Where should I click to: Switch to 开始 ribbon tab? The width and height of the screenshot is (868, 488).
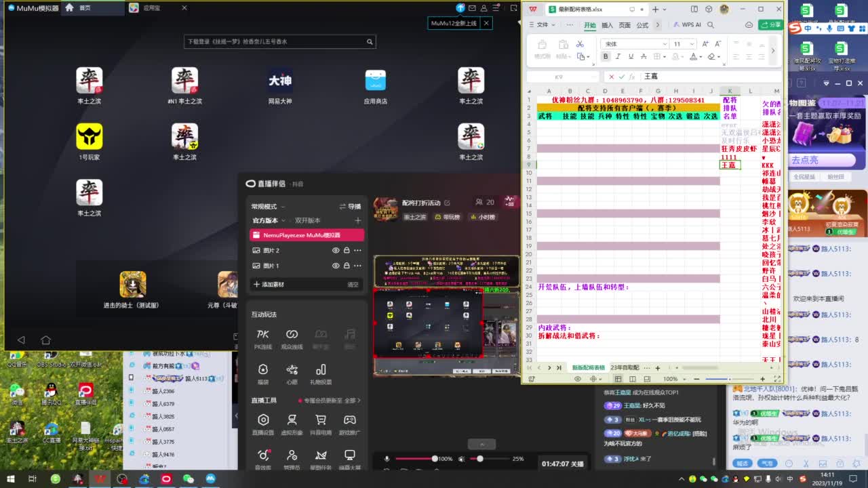tap(590, 25)
